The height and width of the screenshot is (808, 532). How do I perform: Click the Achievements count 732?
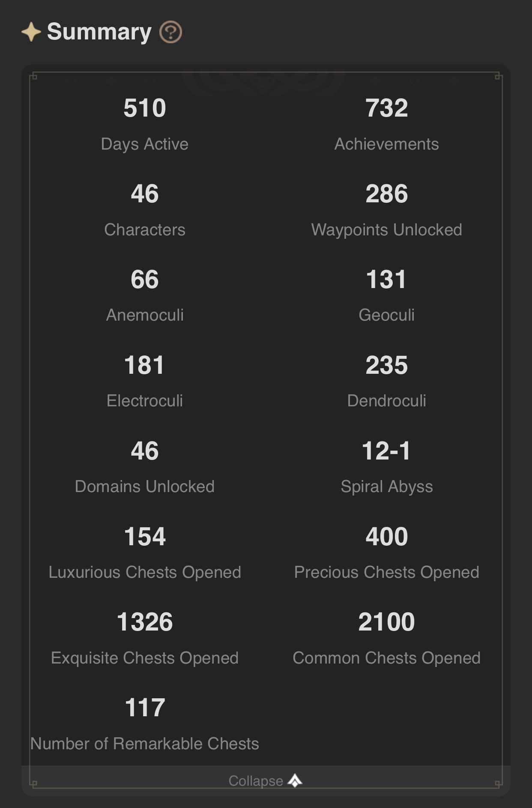(387, 109)
